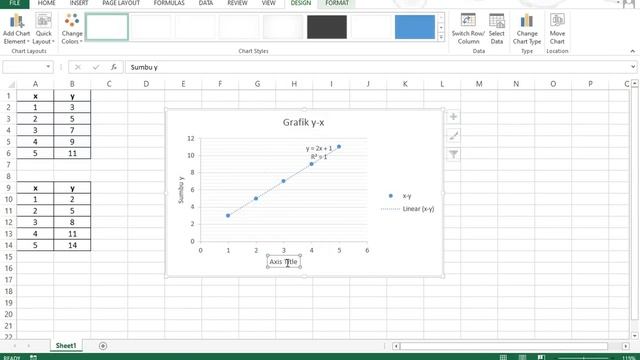Switch to Page Break Preview view
Screen dimensions: 640x360
pos(541,357)
